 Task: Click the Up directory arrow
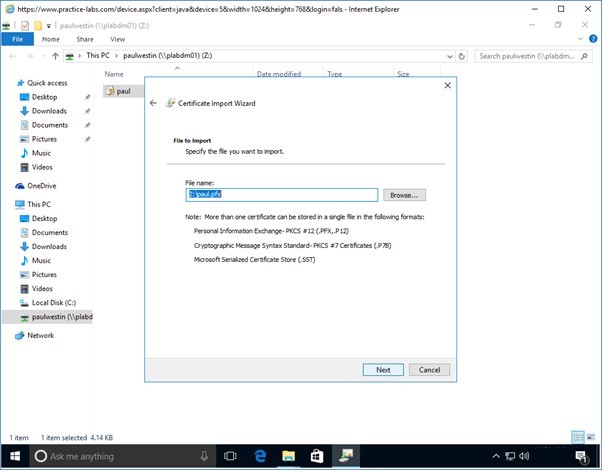(x=55, y=56)
